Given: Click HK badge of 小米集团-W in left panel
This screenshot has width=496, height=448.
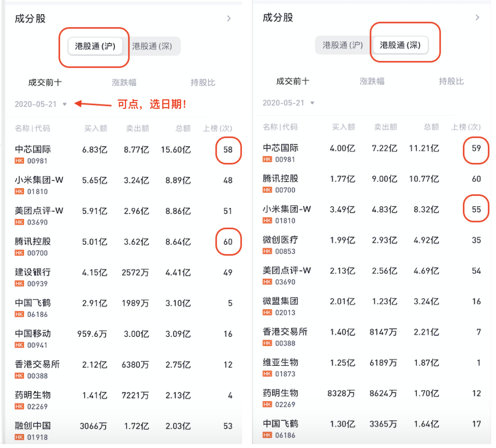Looking at the screenshot, I should [19, 192].
